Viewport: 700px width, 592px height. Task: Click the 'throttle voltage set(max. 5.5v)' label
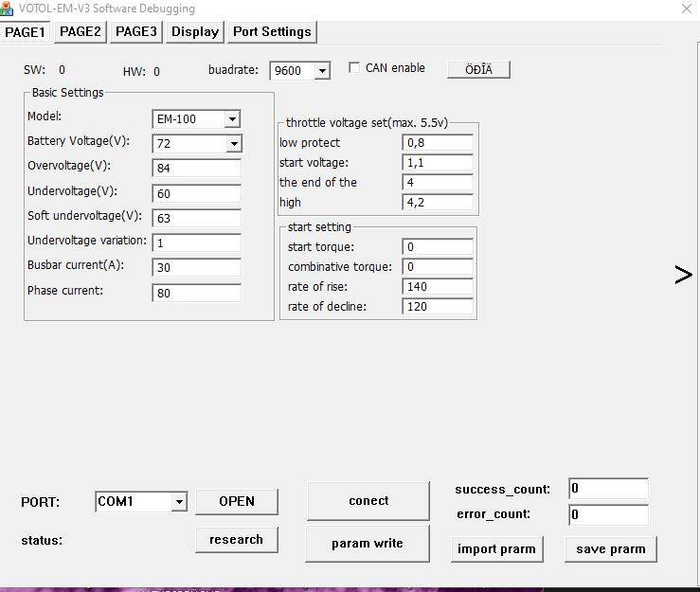pos(367,123)
